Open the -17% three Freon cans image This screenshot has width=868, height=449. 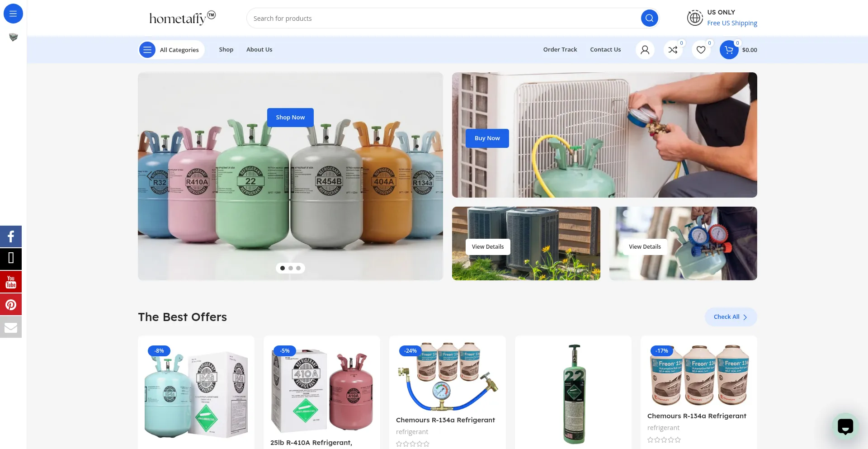[x=699, y=374]
